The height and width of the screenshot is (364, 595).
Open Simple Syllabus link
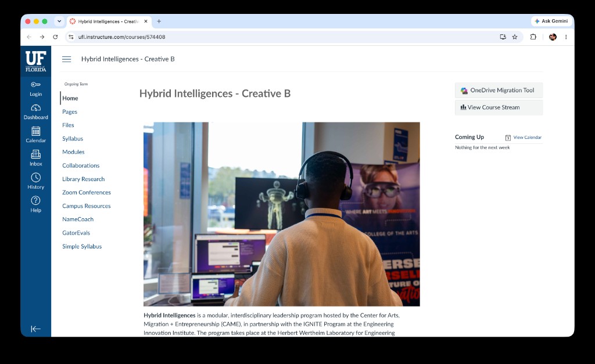click(82, 247)
